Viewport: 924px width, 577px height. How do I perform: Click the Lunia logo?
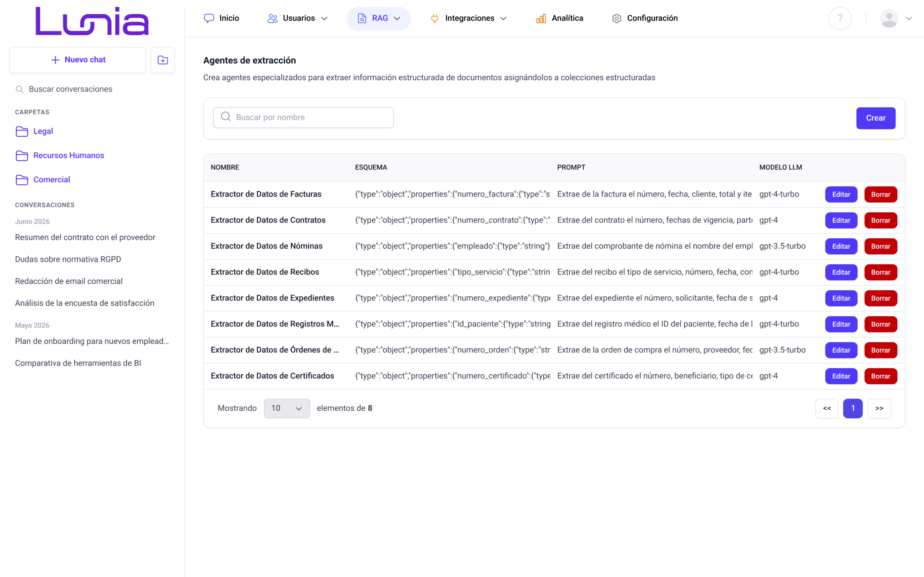92,21
